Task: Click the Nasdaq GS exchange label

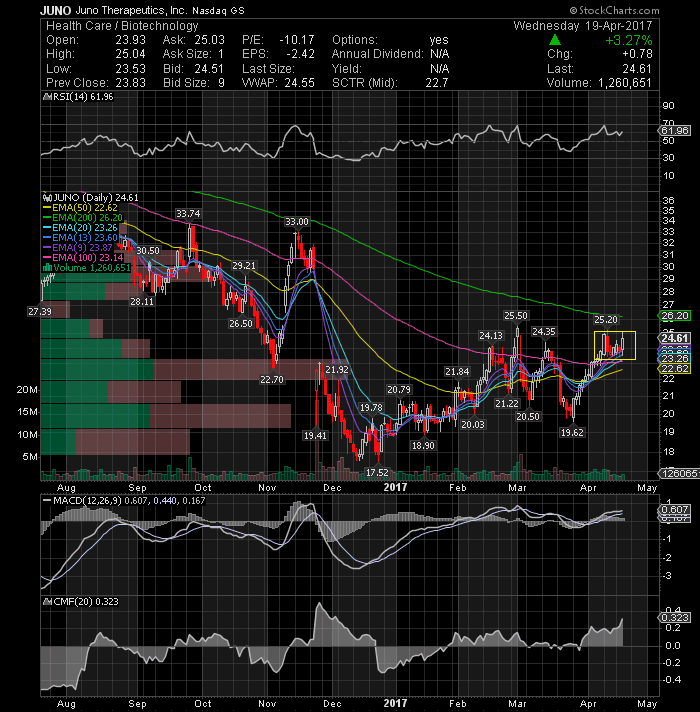Action: [218, 10]
